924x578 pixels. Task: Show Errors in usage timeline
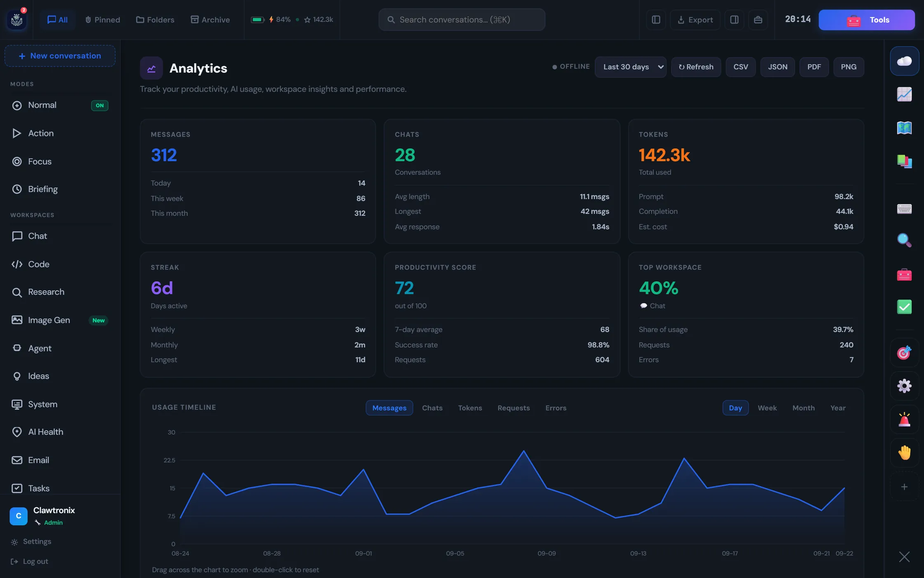pos(556,408)
